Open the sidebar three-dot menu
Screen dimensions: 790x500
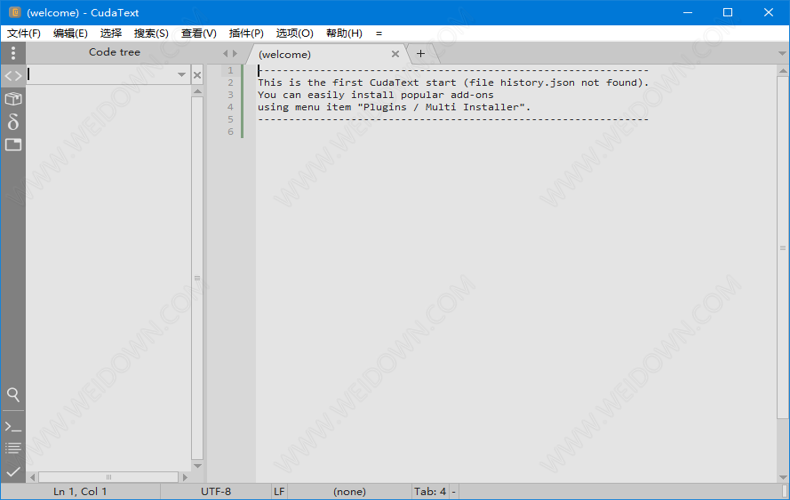click(13, 52)
